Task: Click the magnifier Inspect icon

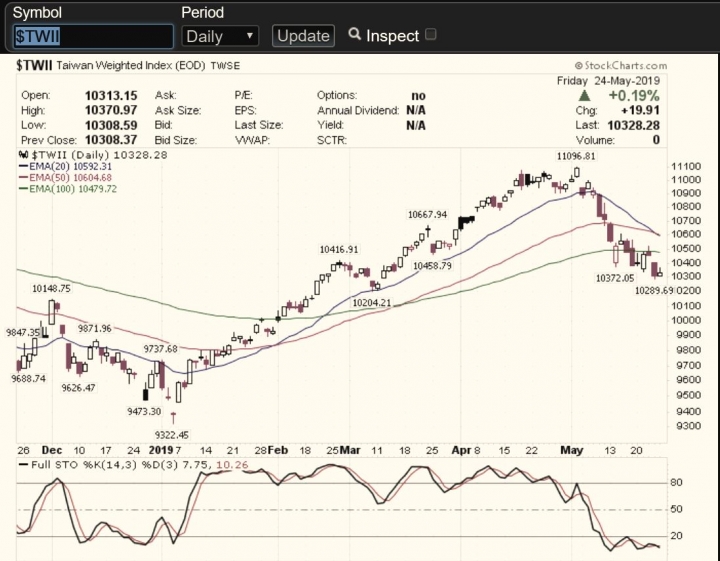Action: point(354,34)
